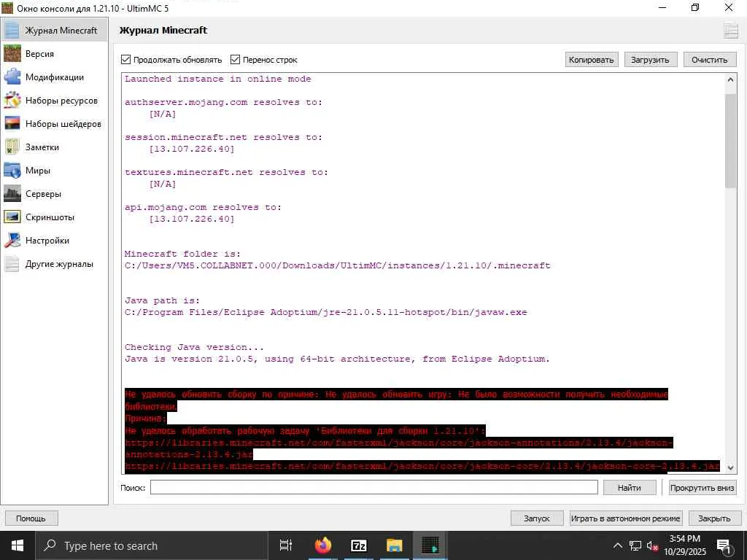Image resolution: width=747 pixels, height=560 pixels.
Task: Click the Загрузить button
Action: pos(650,60)
